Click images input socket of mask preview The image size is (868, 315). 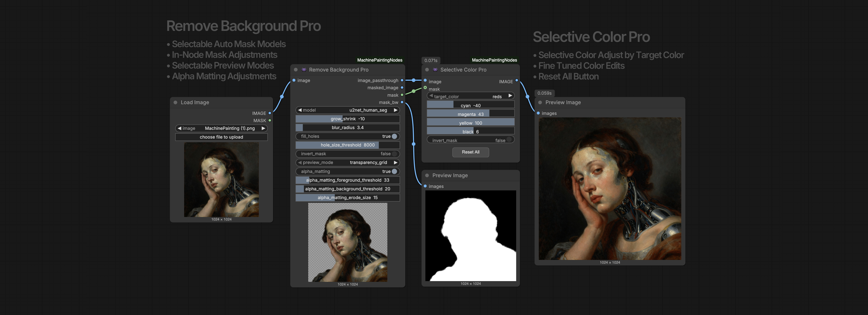pyautogui.click(x=425, y=186)
